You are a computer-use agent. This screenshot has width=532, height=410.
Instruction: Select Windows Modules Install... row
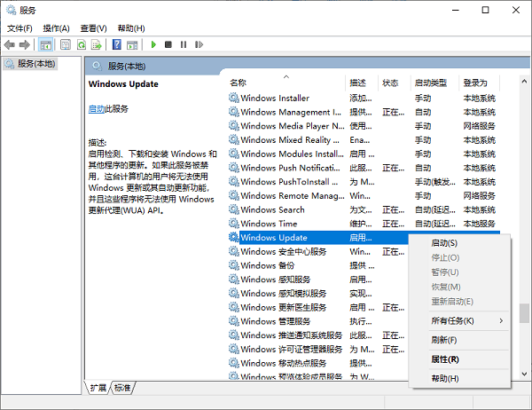click(363, 154)
